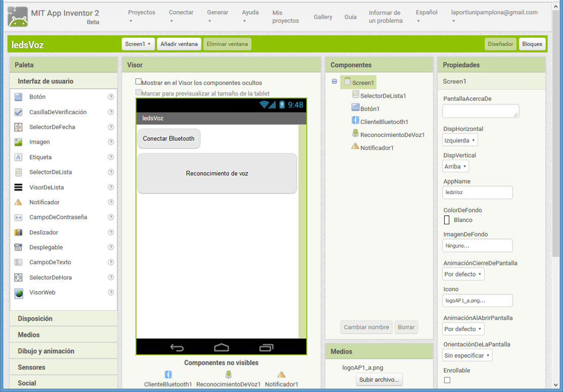This screenshot has height=392, width=563.
Task: Switch to the Bloques view
Action: (x=532, y=44)
